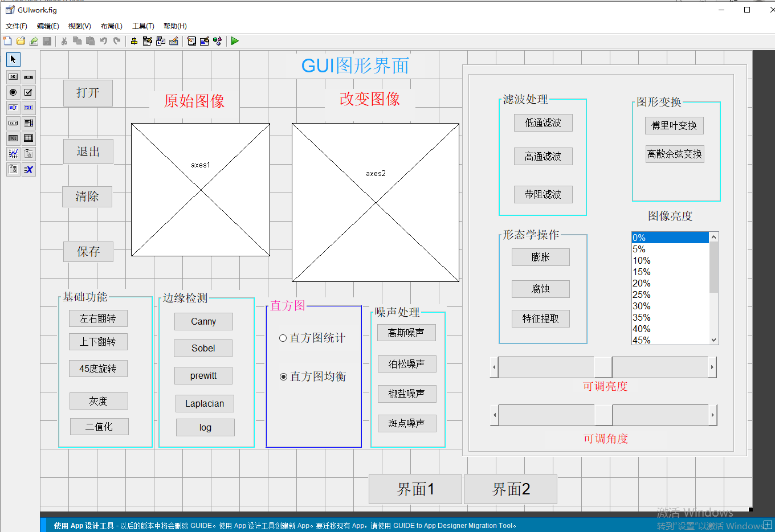Screen dimensions: 775x532
Task: Select the Slider tool in the component palette
Action: 28,77
